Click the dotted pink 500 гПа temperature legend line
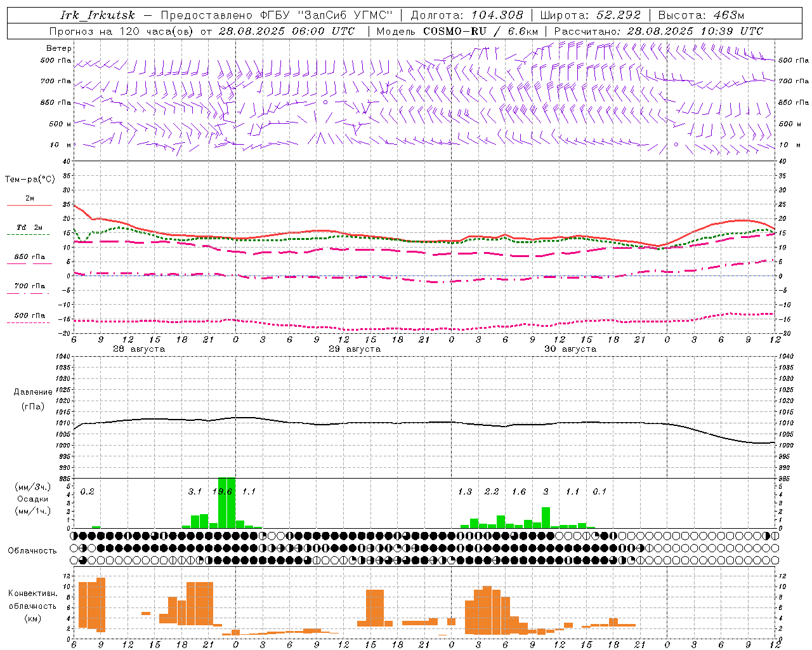This screenshot has height=650, width=812. click(x=28, y=322)
